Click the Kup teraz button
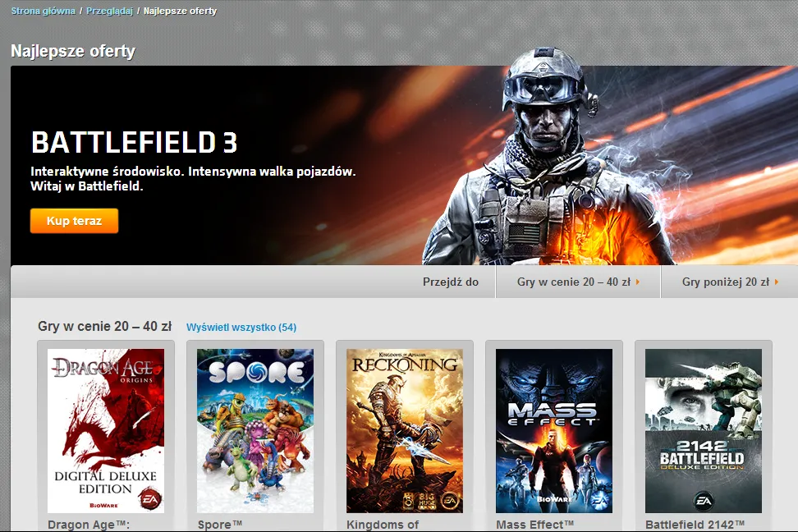This screenshot has width=798, height=532. [x=75, y=221]
